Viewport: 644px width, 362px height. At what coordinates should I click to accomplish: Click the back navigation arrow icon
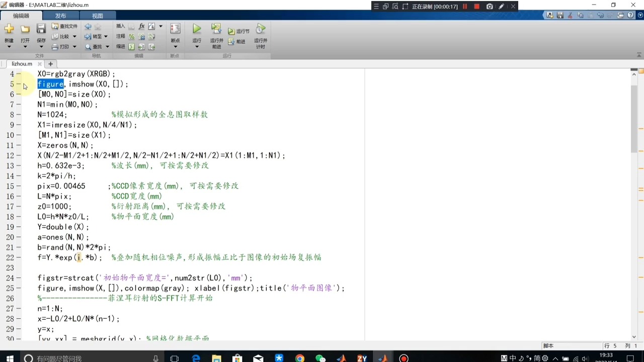click(x=88, y=26)
